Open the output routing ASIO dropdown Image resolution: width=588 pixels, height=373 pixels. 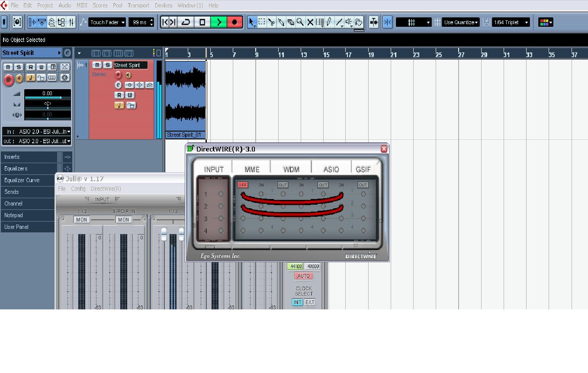[37, 141]
